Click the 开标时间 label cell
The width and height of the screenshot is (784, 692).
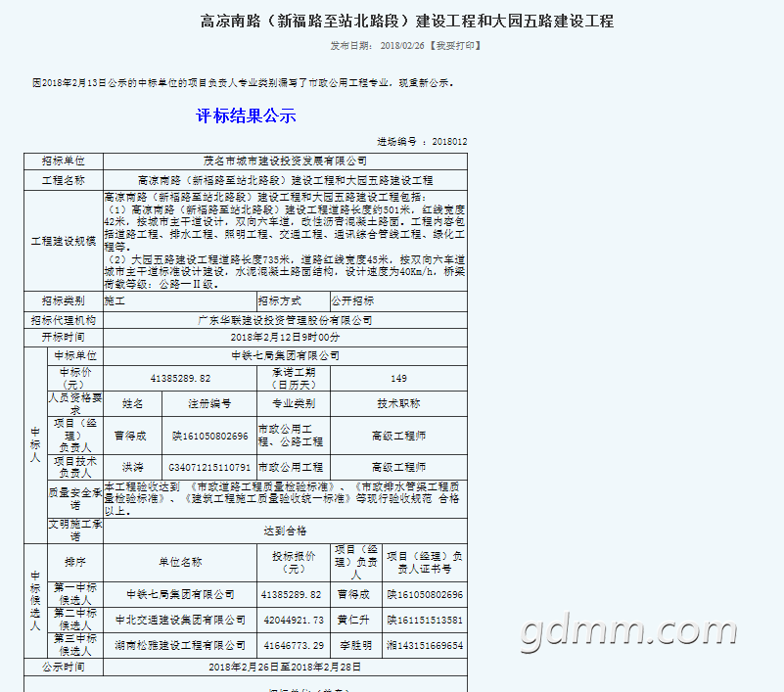[x=64, y=337]
